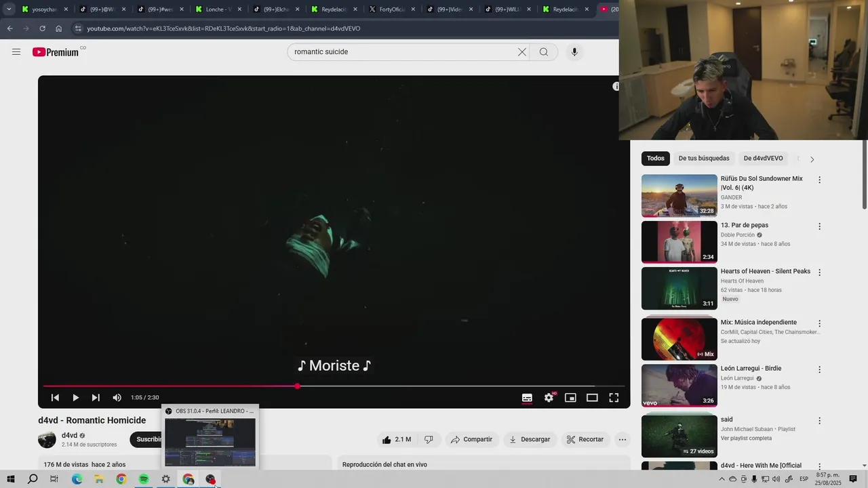The width and height of the screenshot is (868, 488).
Task: Open options for León Larregui - Birdie
Action: 819,370
